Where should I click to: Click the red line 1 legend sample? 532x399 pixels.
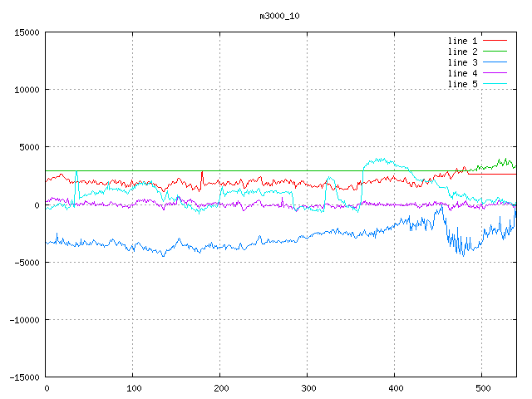point(495,41)
